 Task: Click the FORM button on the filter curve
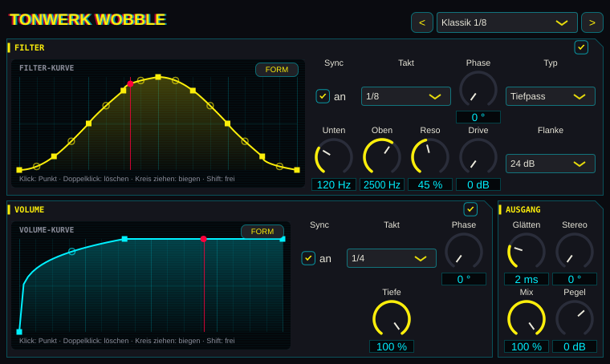277,70
